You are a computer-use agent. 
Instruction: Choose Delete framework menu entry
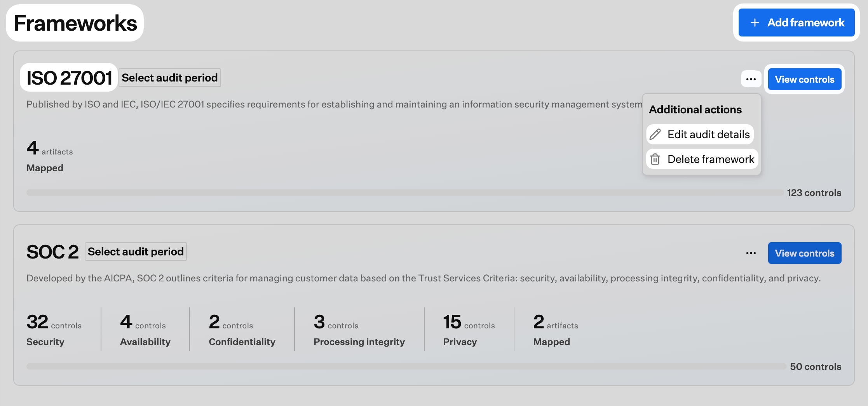(702, 159)
